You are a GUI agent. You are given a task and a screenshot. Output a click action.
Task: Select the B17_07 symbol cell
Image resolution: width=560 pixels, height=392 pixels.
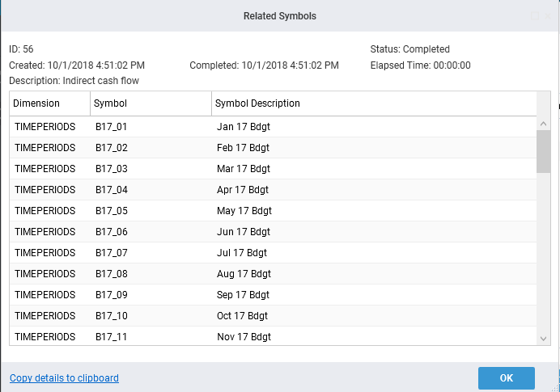pyautogui.click(x=111, y=253)
